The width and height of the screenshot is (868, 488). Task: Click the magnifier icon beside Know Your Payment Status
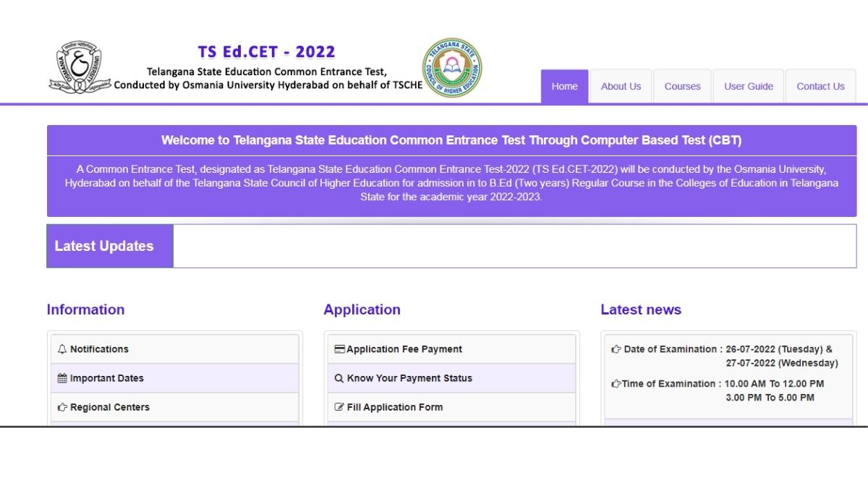tap(339, 378)
